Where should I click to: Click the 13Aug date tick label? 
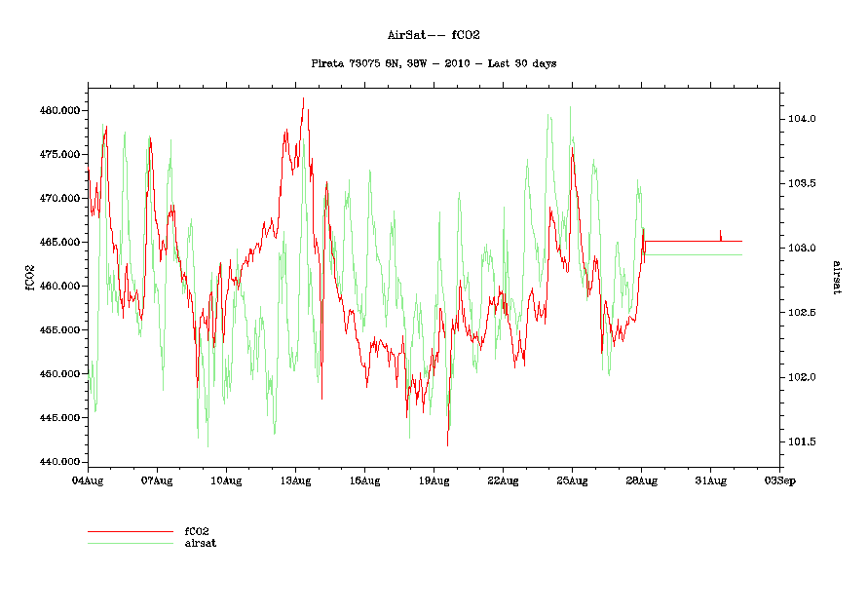coord(295,480)
